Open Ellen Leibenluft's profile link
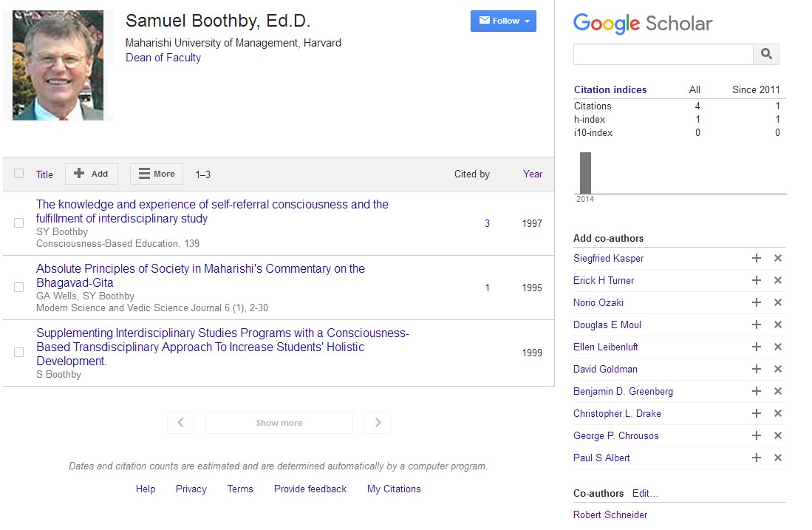 [x=605, y=347]
